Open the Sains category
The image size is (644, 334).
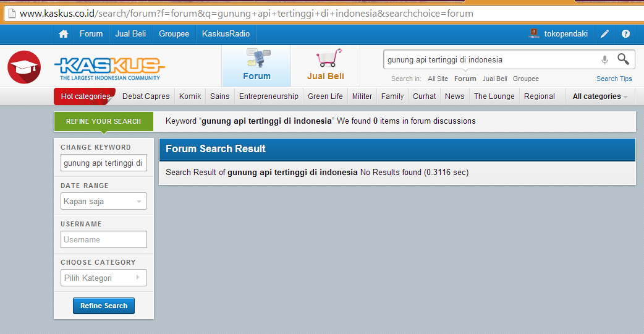220,96
